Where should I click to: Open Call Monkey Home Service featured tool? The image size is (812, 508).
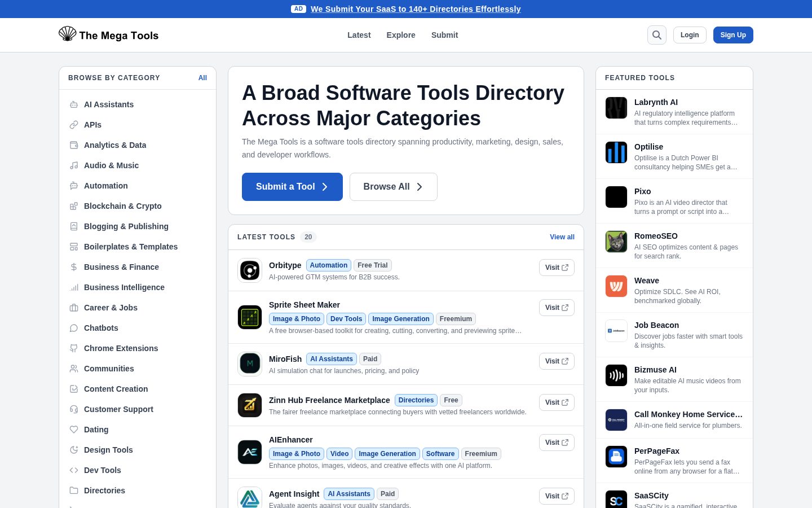(x=674, y=420)
